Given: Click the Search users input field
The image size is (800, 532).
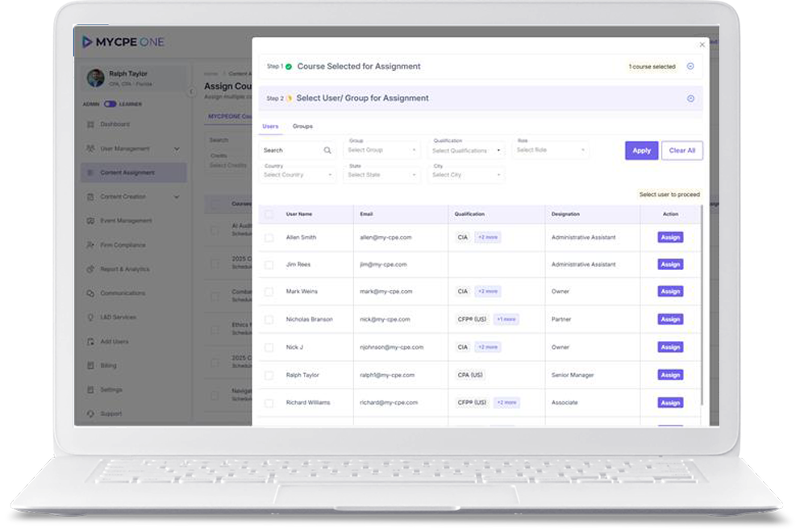Looking at the screenshot, I should click(x=298, y=151).
